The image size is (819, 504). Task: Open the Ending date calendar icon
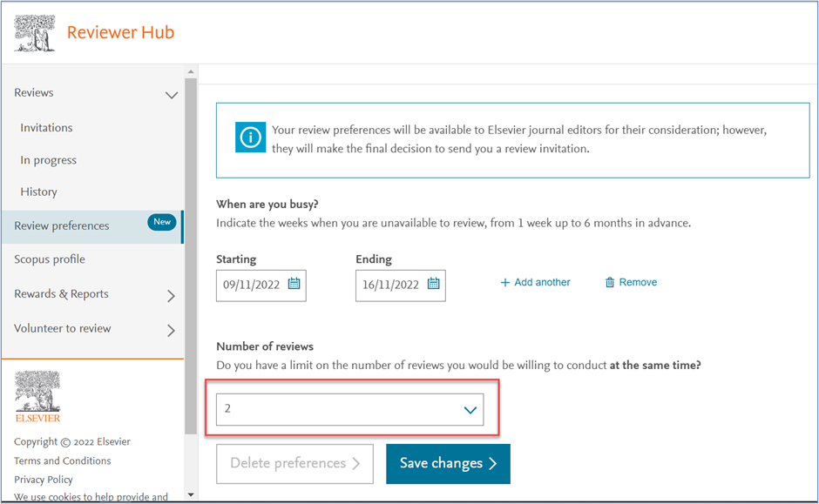tap(433, 284)
